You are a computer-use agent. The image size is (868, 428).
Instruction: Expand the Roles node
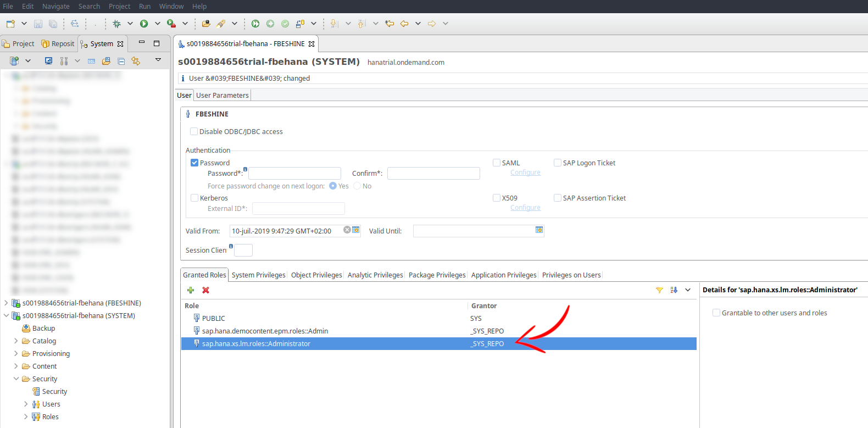click(x=26, y=416)
